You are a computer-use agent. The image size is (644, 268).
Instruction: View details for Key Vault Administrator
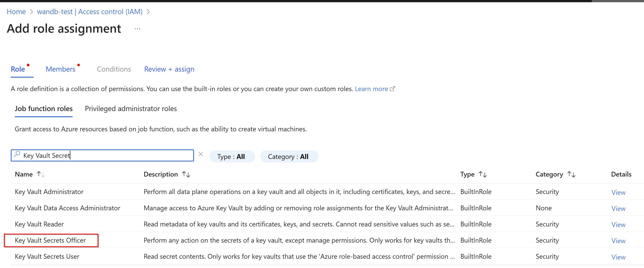click(x=618, y=192)
